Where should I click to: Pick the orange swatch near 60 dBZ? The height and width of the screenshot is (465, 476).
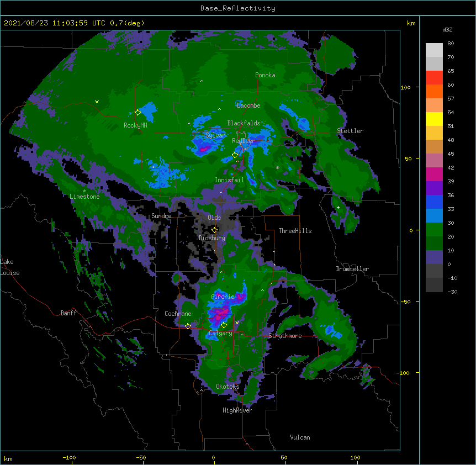[434, 91]
